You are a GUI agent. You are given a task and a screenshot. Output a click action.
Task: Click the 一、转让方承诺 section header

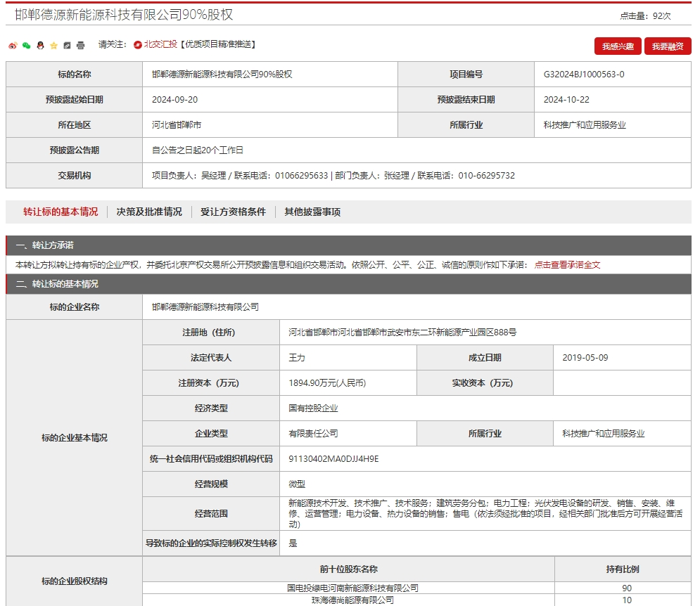coord(348,245)
